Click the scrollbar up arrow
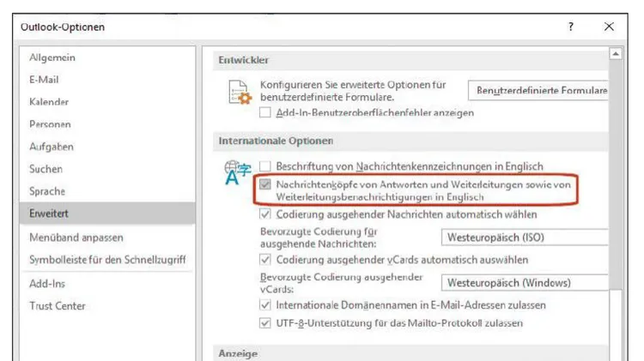Image resolution: width=644 pixels, height=361 pixels. click(616, 54)
